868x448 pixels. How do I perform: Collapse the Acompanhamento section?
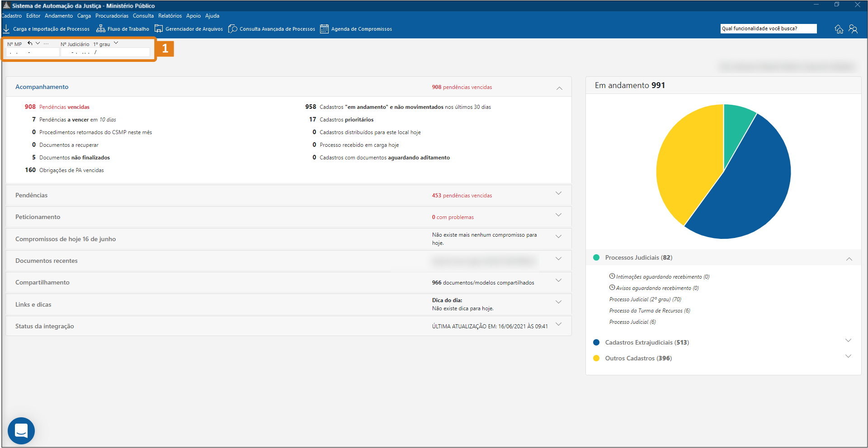(x=559, y=88)
